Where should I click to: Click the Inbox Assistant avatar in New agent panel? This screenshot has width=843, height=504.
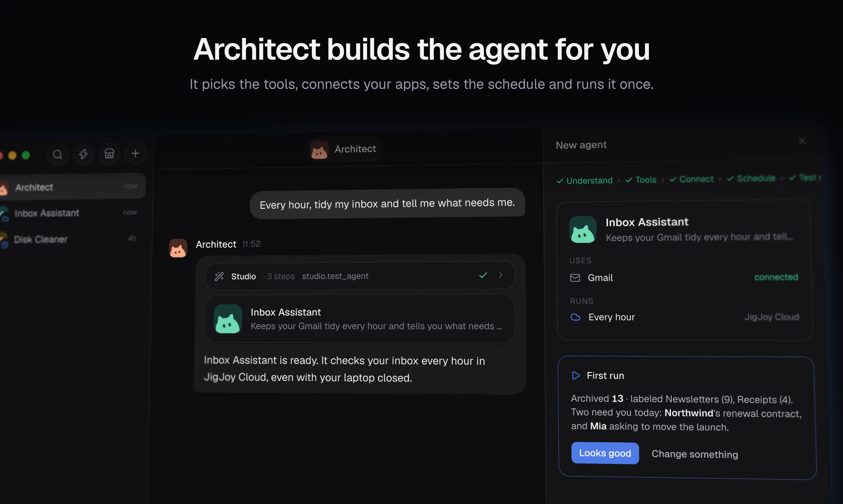click(582, 229)
